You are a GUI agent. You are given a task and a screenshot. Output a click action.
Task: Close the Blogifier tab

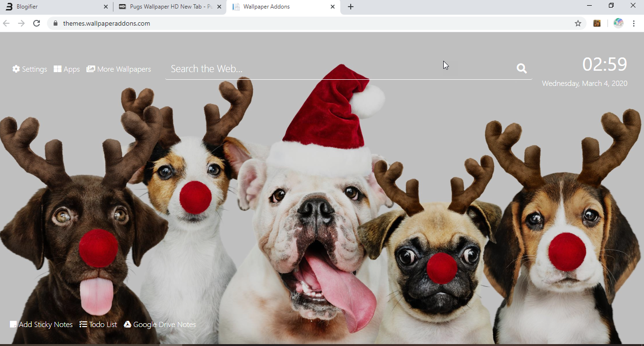105,7
